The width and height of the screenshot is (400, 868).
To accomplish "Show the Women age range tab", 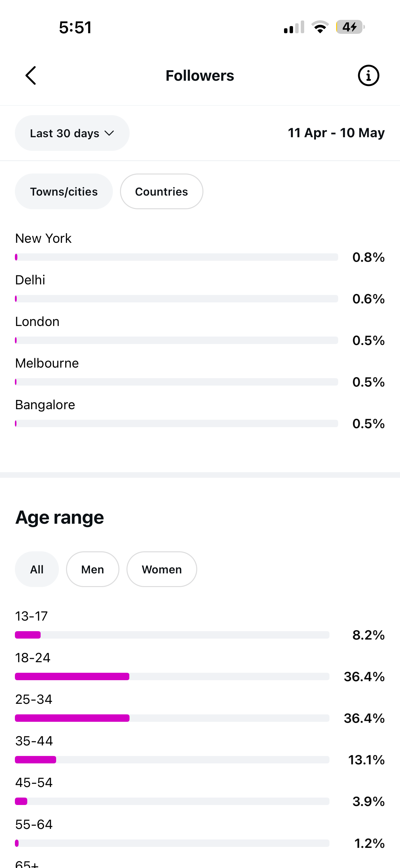I will click(162, 569).
